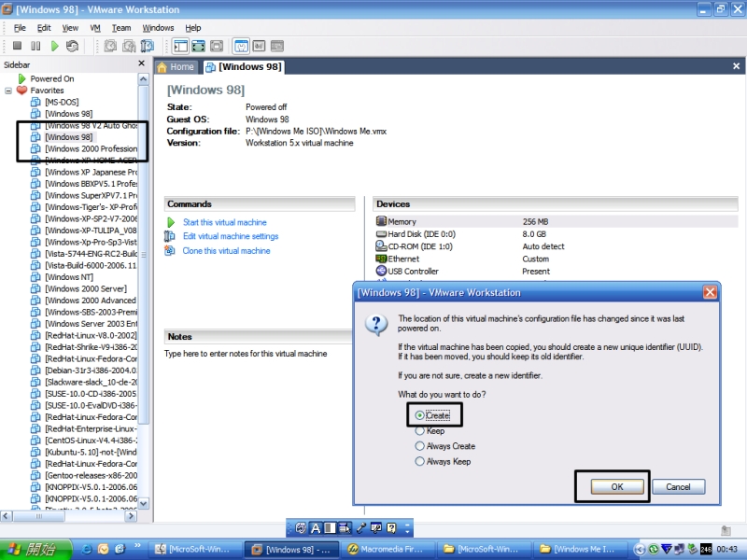Click the Start button on the taskbar
Viewport: 747px width, 560px height.
pyautogui.click(x=35, y=549)
